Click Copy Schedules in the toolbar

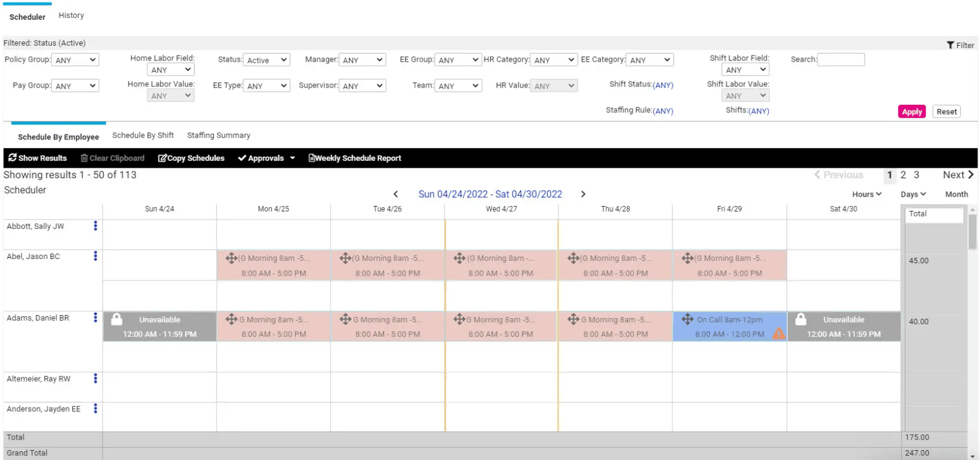click(191, 158)
